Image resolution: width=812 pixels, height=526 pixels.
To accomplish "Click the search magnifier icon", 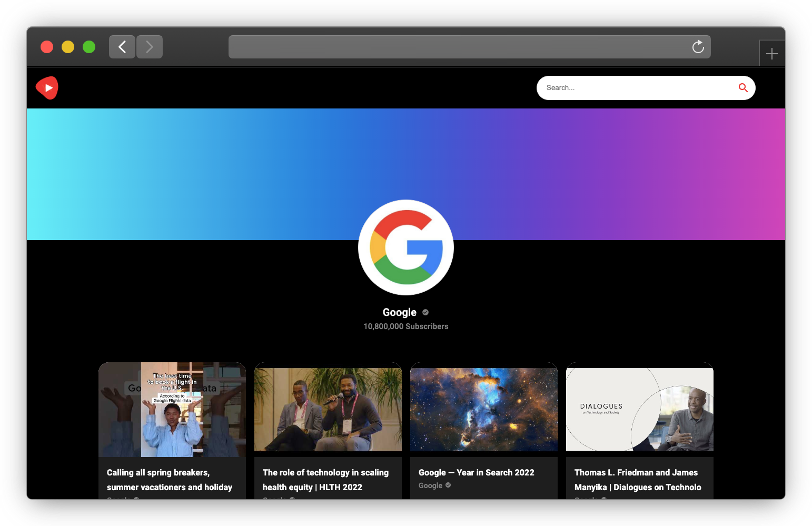I will point(743,88).
